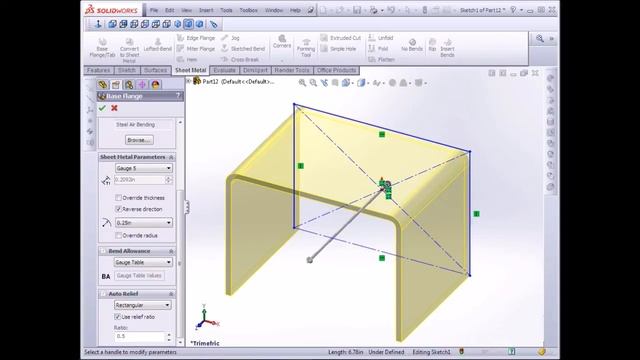Screen dimensions: 640x360
Task: Increase the Ratio spinner value
Action: [x=169, y=334]
